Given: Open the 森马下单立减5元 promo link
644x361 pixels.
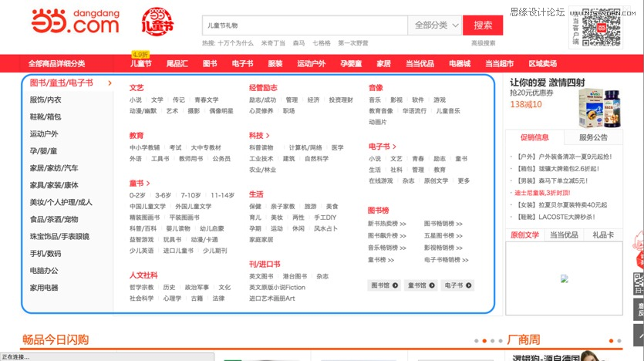Looking at the screenshot, I should coord(552,180).
